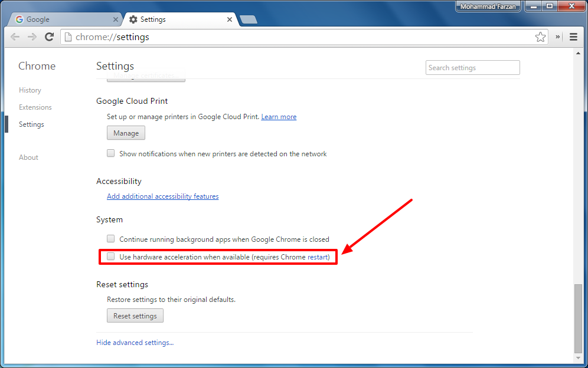Open Add additional accessibility features link
The height and width of the screenshot is (368, 588).
point(163,196)
